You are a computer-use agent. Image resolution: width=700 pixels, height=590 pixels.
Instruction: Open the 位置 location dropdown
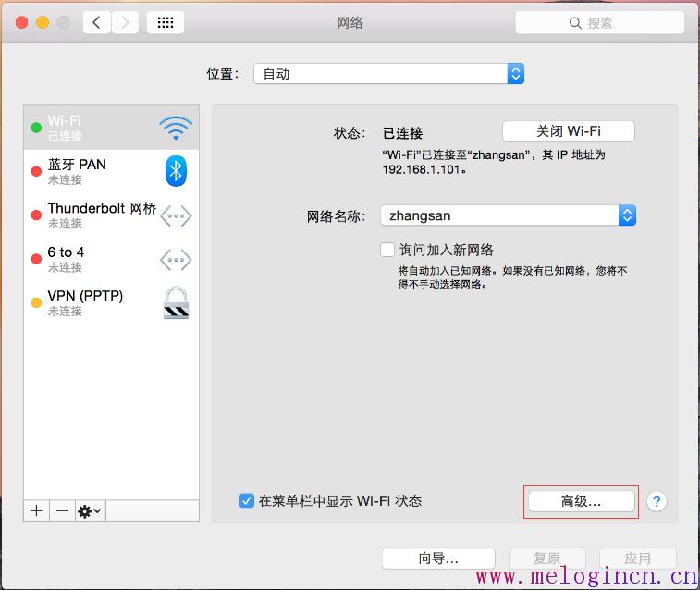coord(388,74)
